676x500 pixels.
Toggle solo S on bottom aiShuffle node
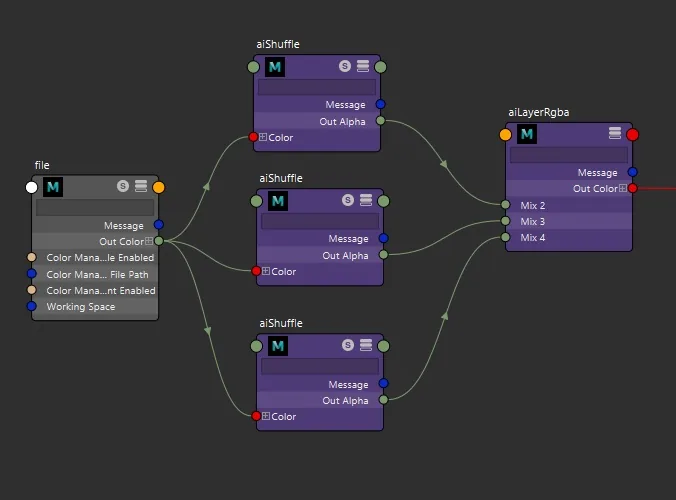click(348, 345)
